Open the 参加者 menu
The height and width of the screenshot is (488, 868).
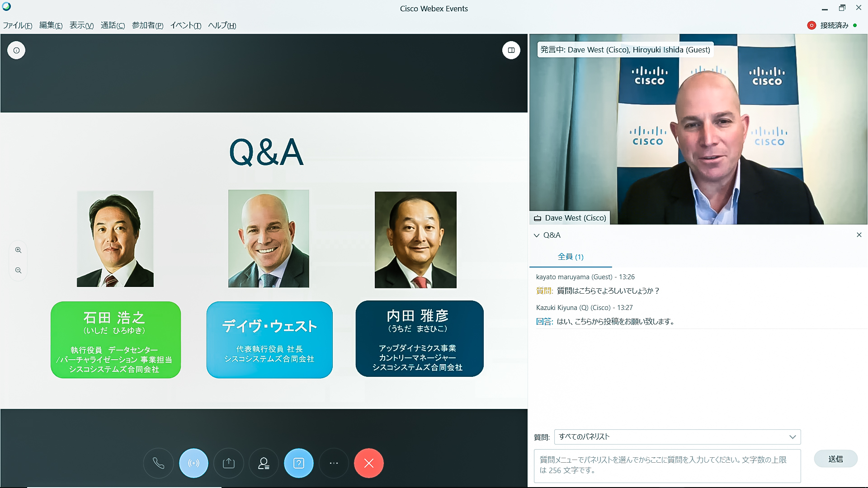[x=147, y=25]
